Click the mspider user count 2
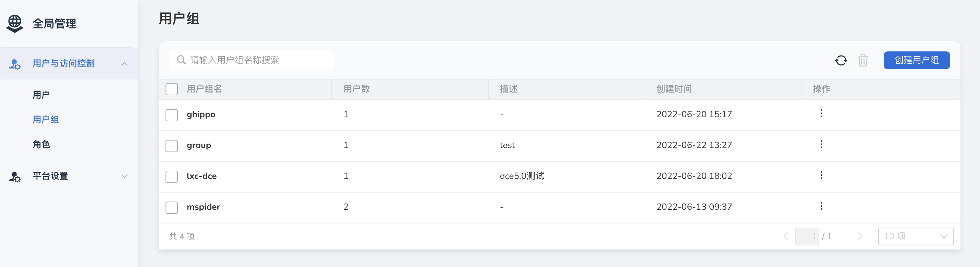This screenshot has width=980, height=267. [346, 207]
